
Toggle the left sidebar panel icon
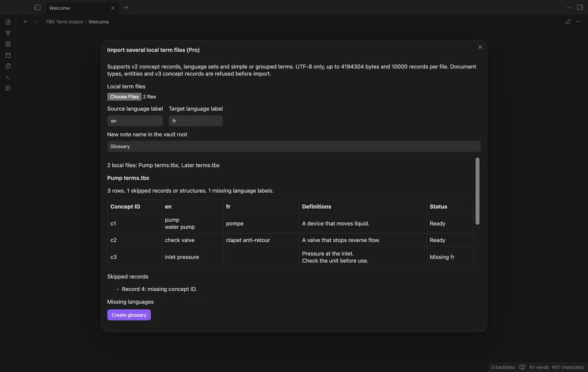click(x=37, y=7)
